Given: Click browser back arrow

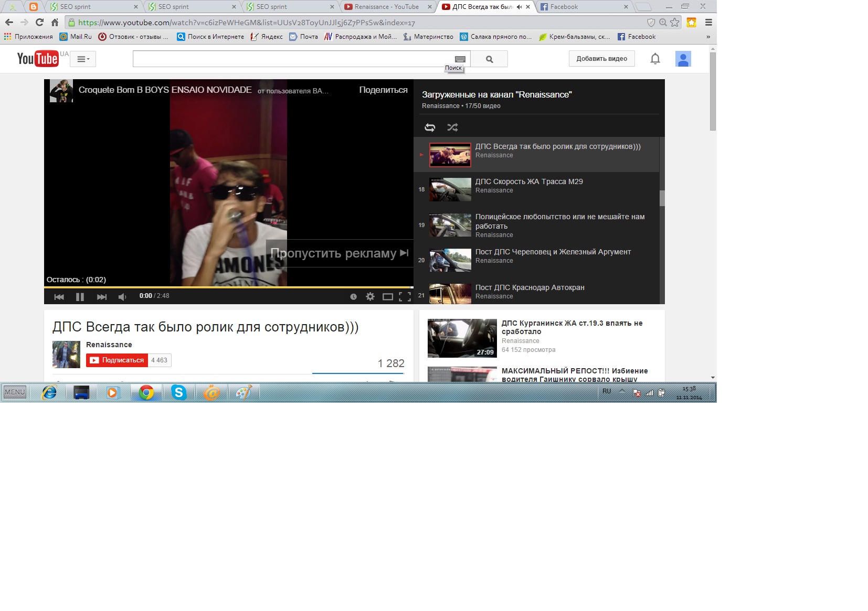Looking at the screenshot, I should 9,23.
